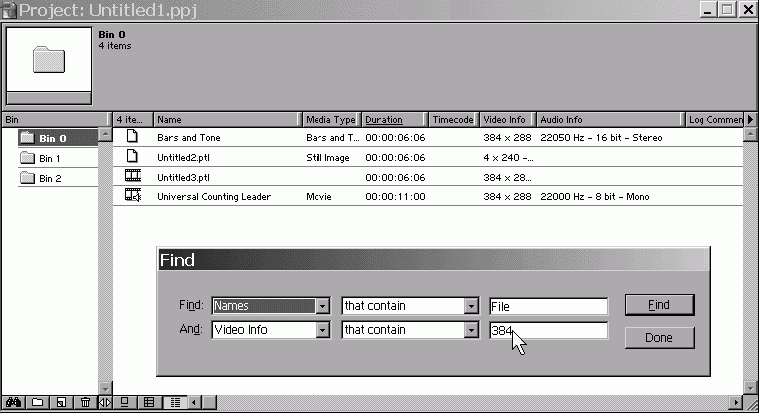
Task: Click the trash Delete icon
Action: coord(85,402)
